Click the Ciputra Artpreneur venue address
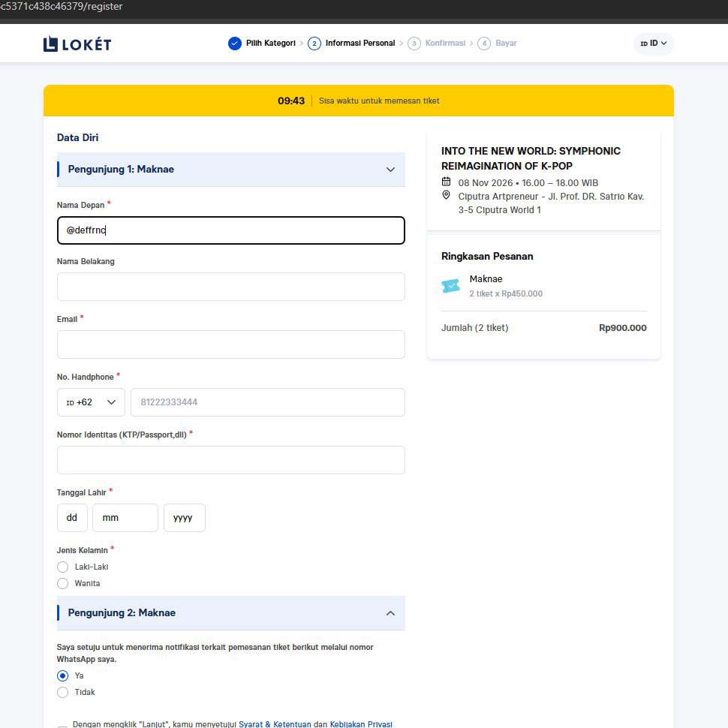Viewport: 728px width, 728px height. click(x=551, y=203)
